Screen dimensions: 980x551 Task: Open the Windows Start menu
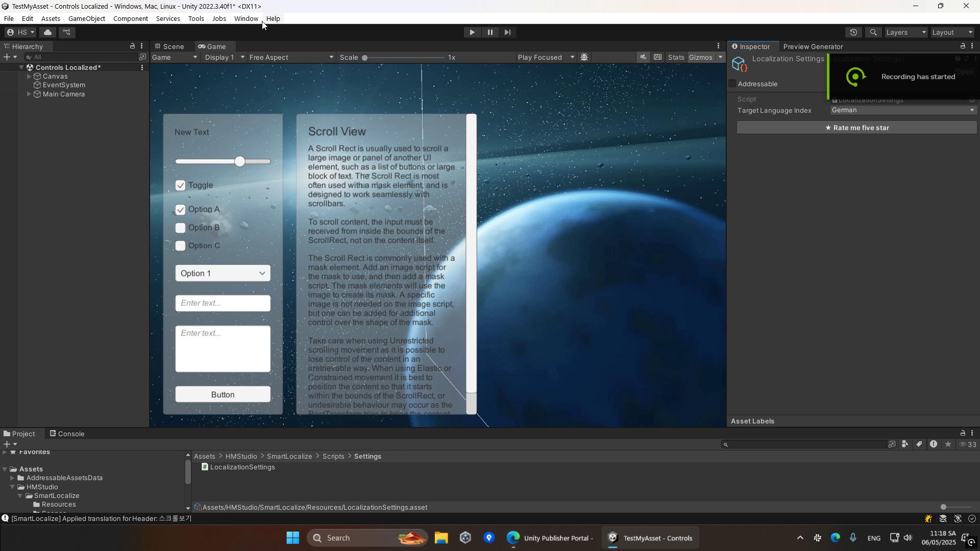pos(292,538)
